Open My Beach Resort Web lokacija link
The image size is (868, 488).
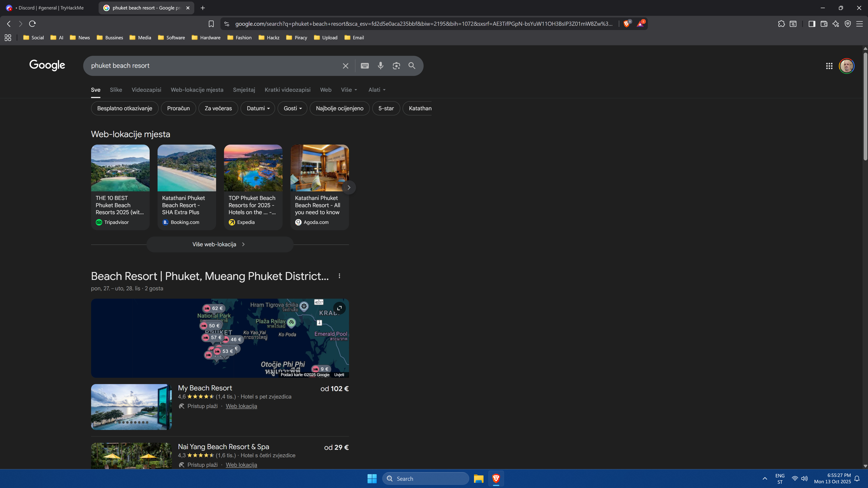[x=241, y=406]
